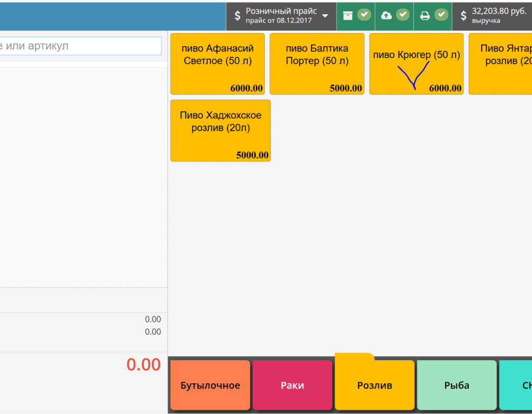Switch to the Раки category tab
532x414 pixels.
[293, 385]
